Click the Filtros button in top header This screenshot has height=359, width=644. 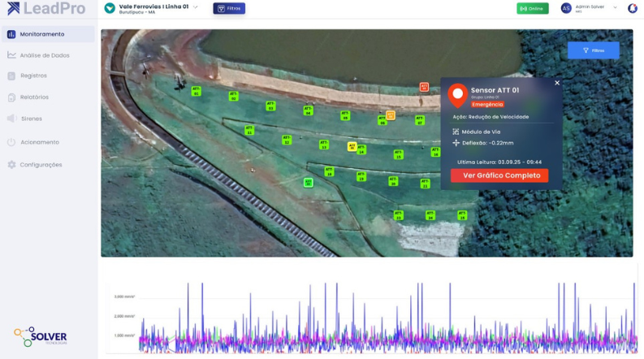[x=229, y=8]
